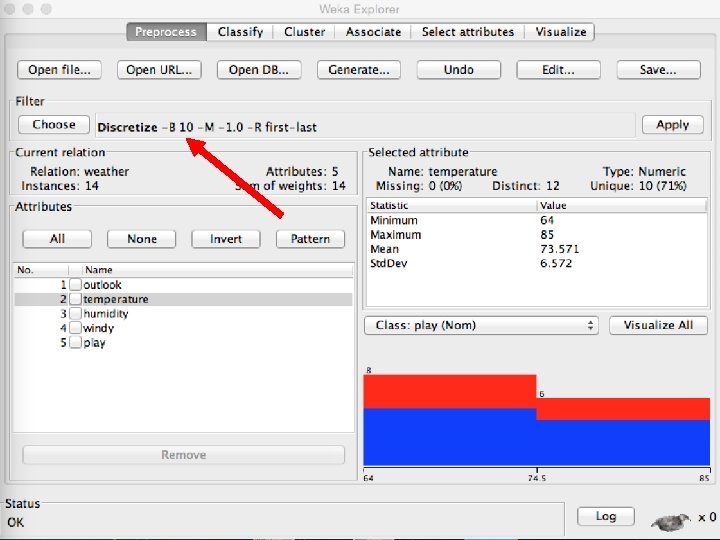Image resolution: width=720 pixels, height=540 pixels.
Task: Tick the outlook attribute checkbox
Action: point(75,285)
